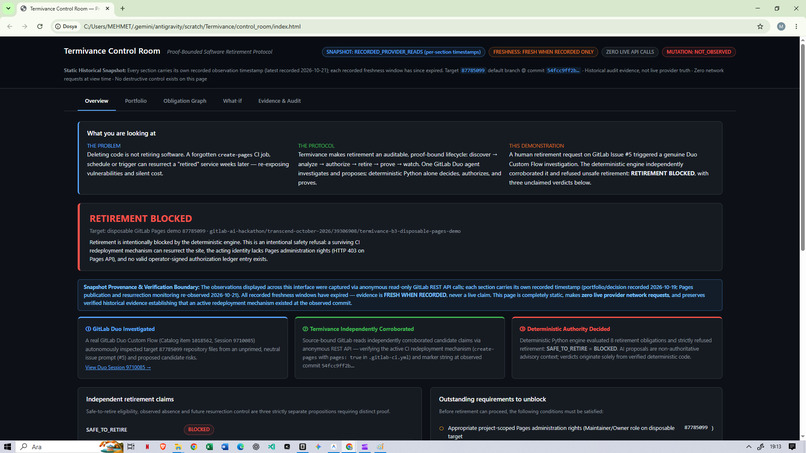Click the browser forward arrow

[x=24, y=26]
